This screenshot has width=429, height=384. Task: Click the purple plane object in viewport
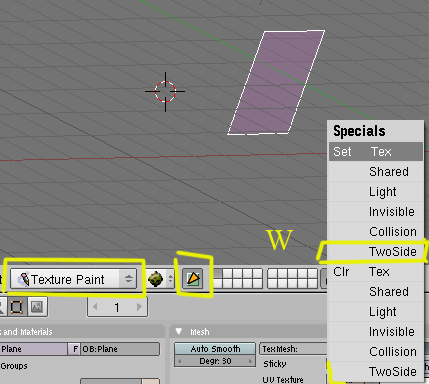276,82
